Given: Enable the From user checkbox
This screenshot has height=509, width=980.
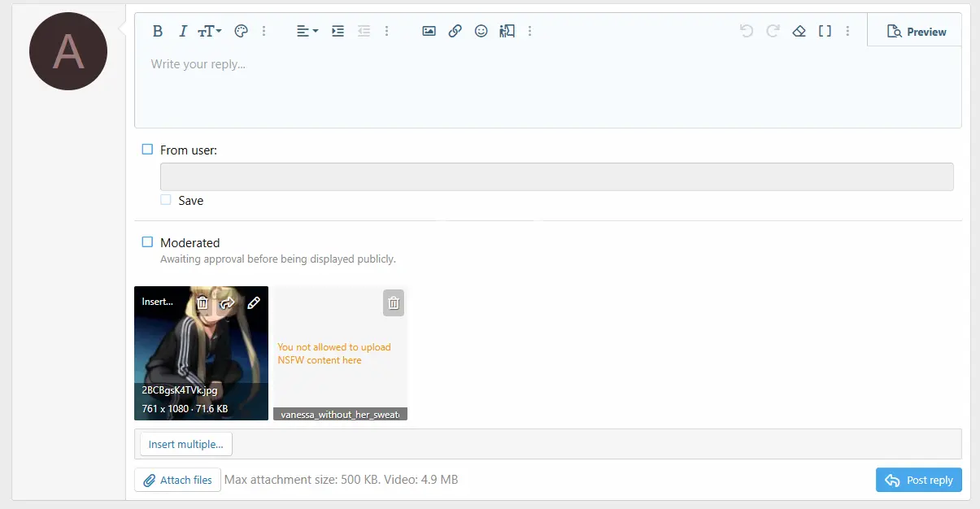Looking at the screenshot, I should click(x=147, y=150).
